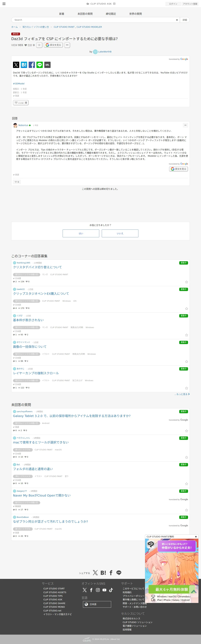The height and width of the screenshot is (644, 201).
Task: Open official X account icon in footer
Action: pos(85,590)
